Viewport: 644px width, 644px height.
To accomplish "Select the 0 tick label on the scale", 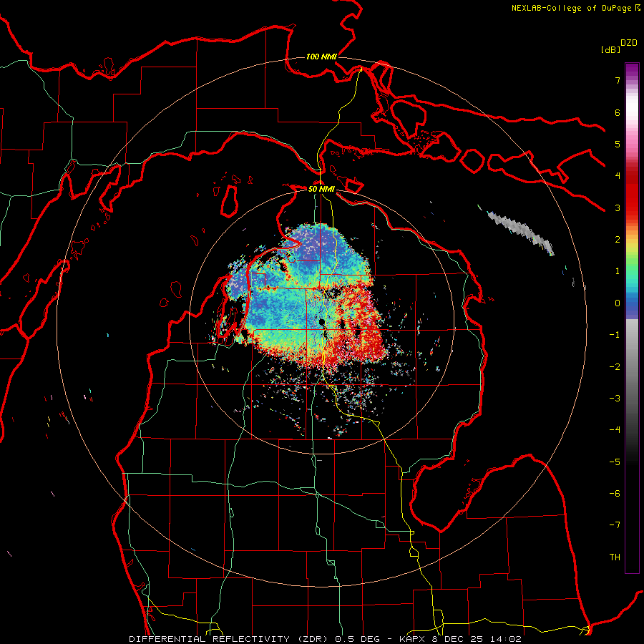I will tap(618, 303).
